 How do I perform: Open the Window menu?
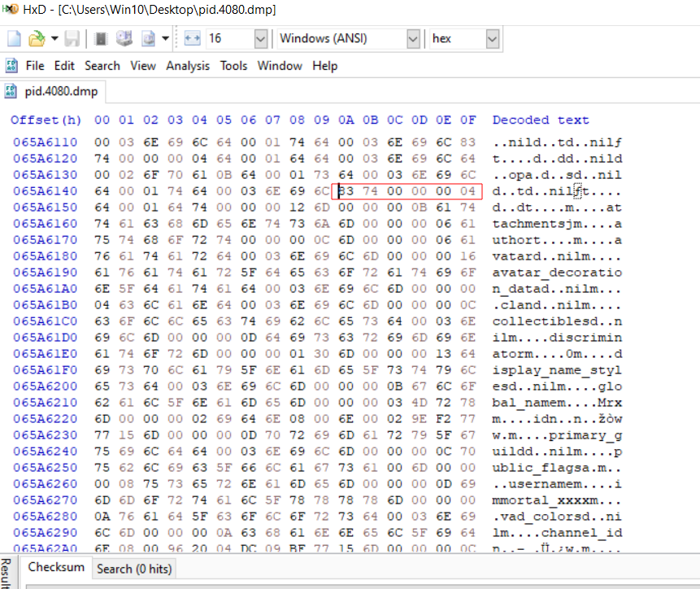tap(280, 66)
